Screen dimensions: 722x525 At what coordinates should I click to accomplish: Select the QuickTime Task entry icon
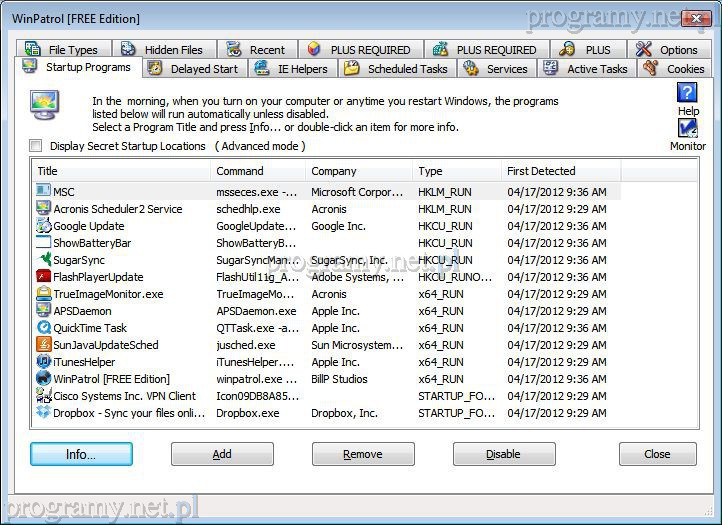44,328
